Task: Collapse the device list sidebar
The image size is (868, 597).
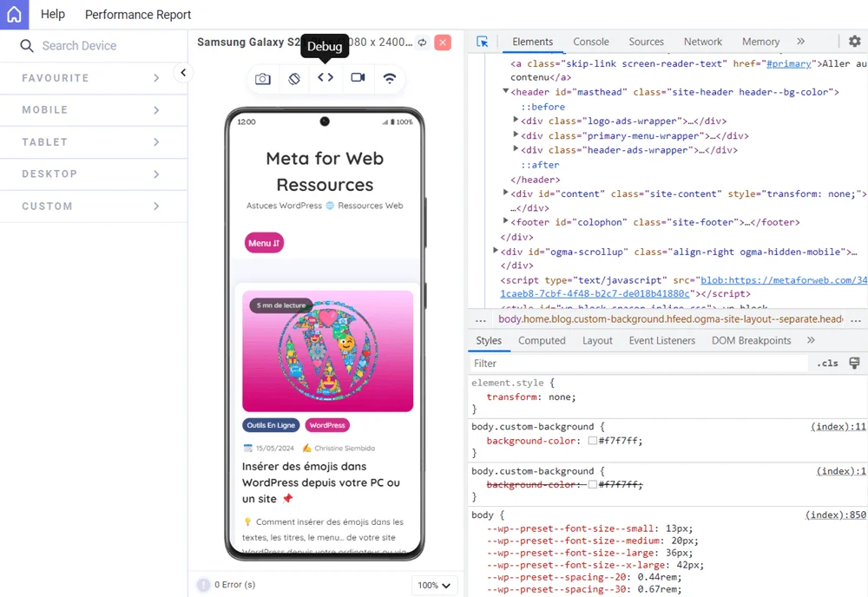Action: tap(183, 73)
